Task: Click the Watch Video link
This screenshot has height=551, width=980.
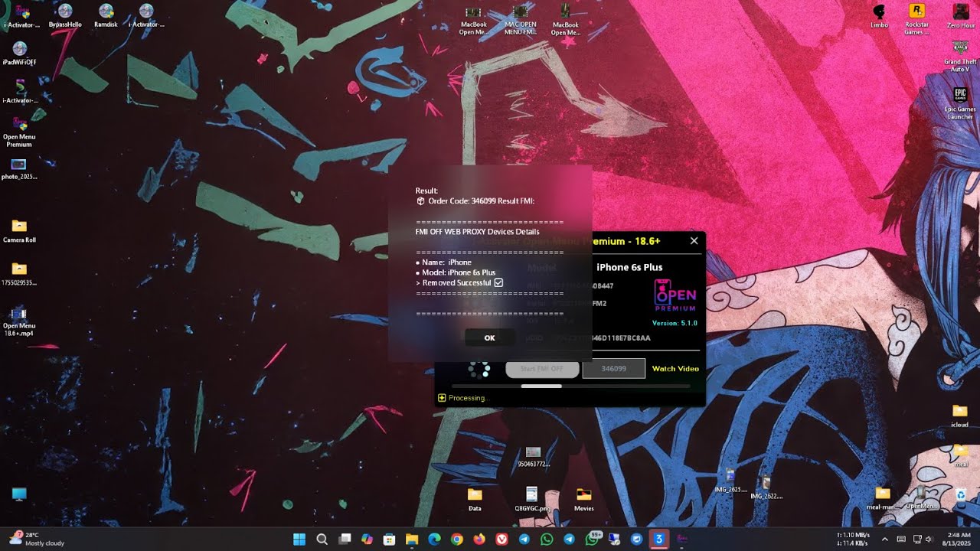Action: [675, 369]
